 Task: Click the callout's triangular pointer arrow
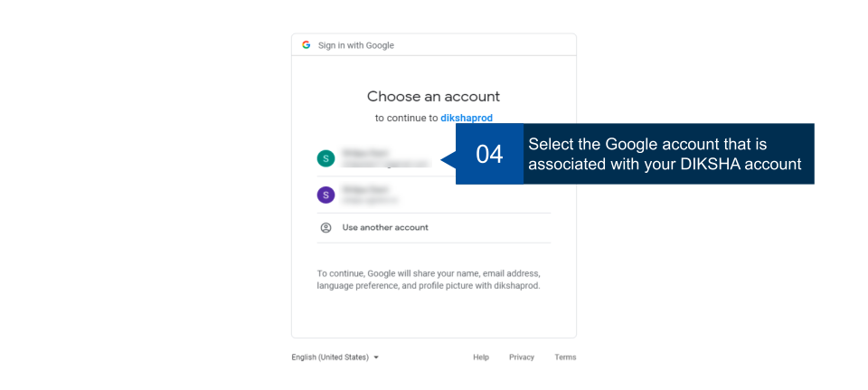(x=448, y=159)
